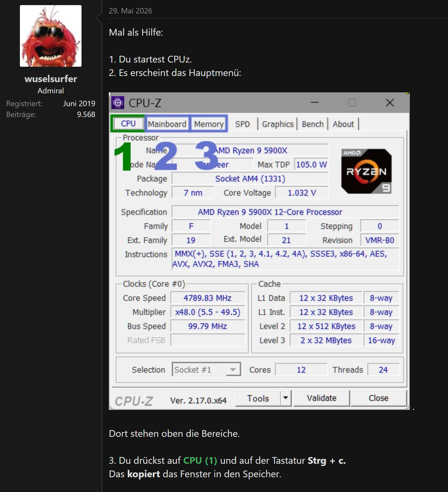The image size is (448, 492).
Task: Click the Tools button
Action: pos(258,398)
